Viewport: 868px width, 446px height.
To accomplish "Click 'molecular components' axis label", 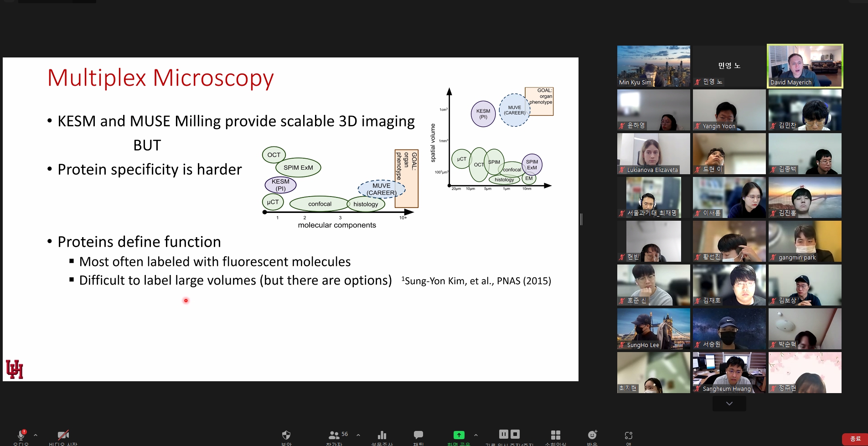I will 337,225.
